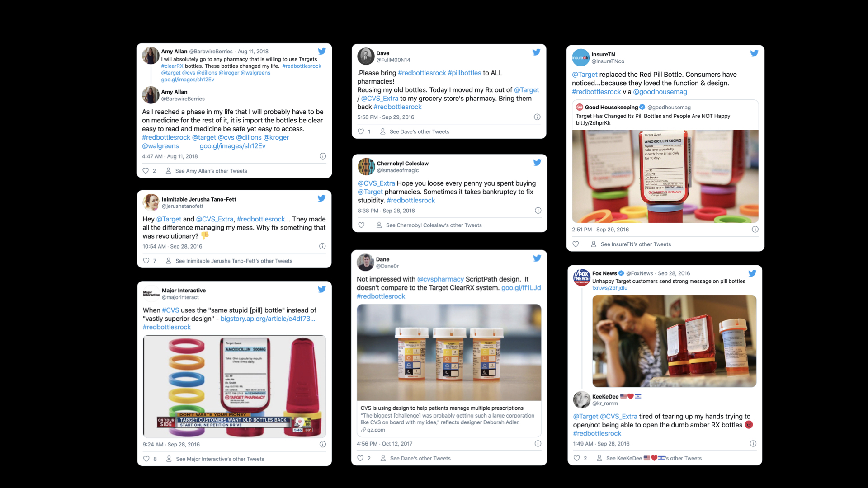Open the info icon on the InsureTN tweet

tap(755, 230)
